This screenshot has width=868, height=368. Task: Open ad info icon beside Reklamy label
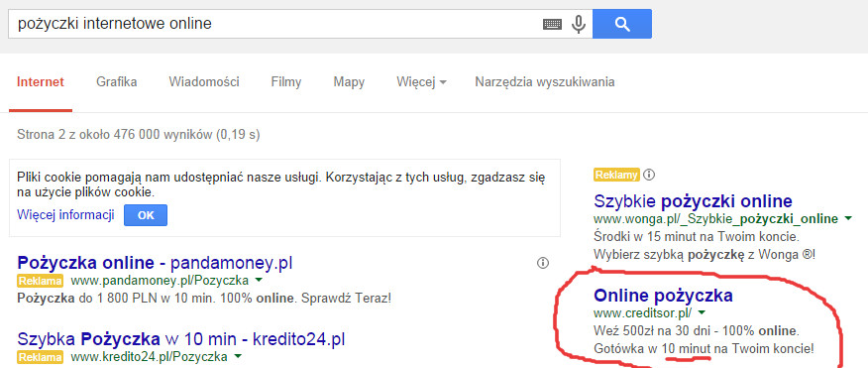coord(650,175)
